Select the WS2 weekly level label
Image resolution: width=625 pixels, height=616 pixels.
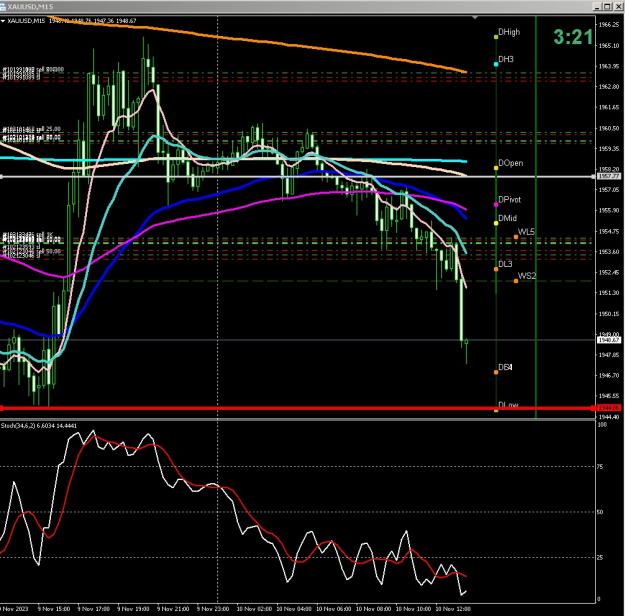click(x=527, y=276)
